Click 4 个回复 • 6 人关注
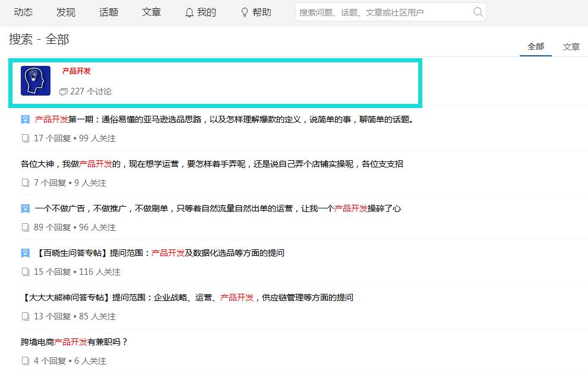588x374 pixels. coord(70,361)
